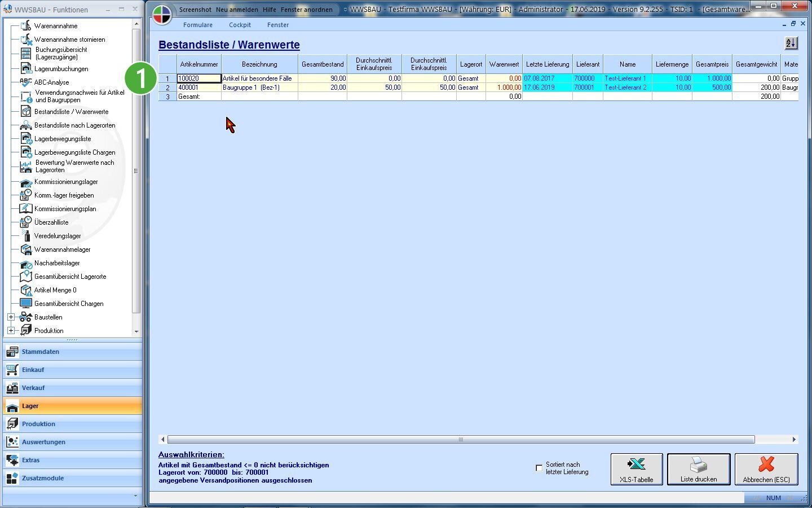This screenshot has height=508, width=812.
Task: Click the Artikelnummer cell 100020
Action: (199, 78)
